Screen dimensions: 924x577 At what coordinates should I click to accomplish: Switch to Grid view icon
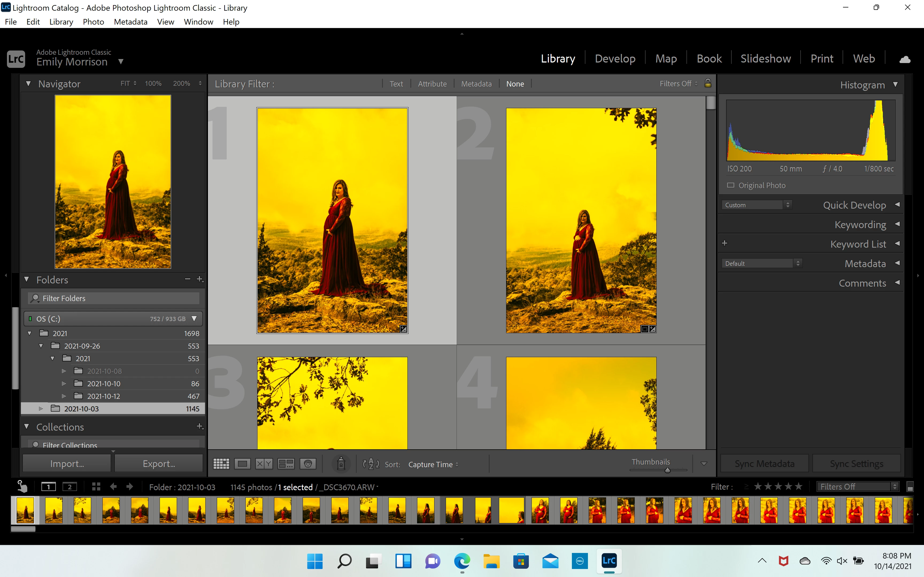221,464
